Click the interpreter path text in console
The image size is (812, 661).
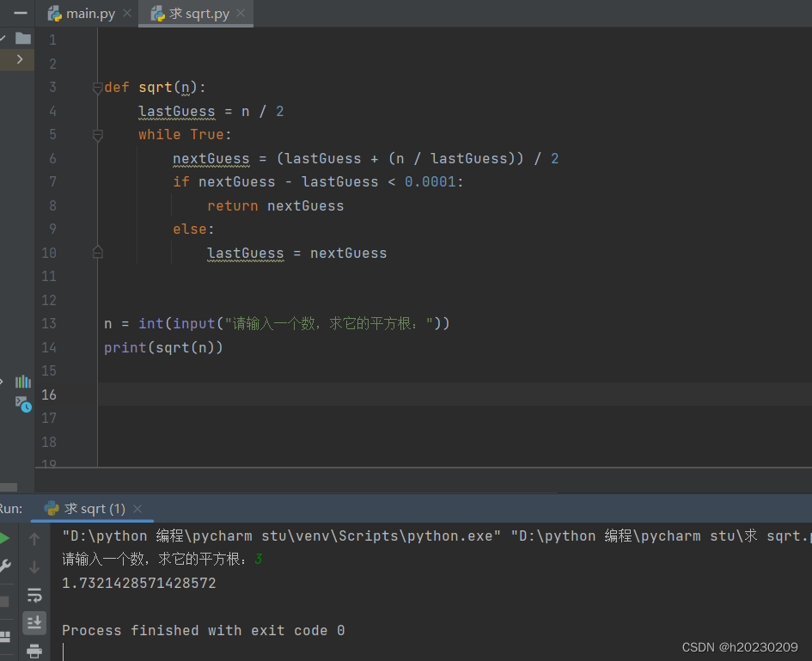[x=282, y=536]
